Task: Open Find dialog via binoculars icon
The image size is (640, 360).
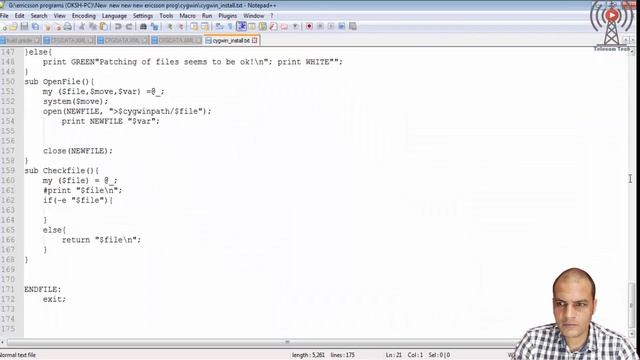Action: [143, 27]
